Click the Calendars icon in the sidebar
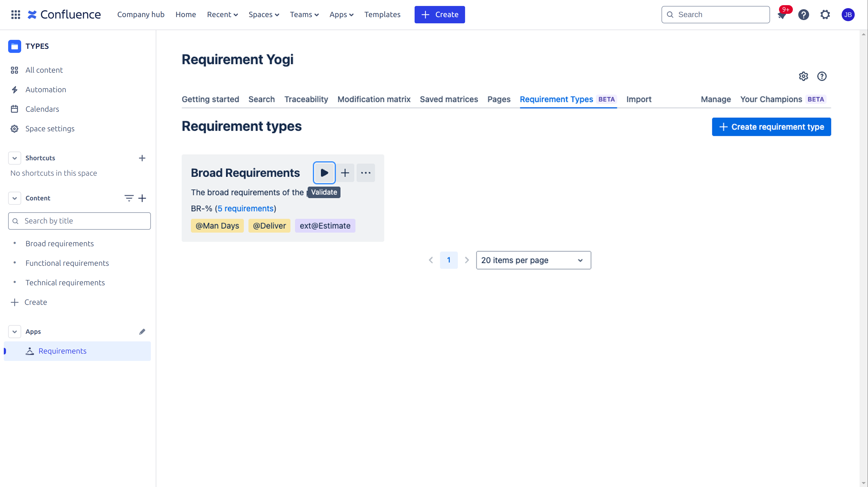868x487 pixels. 14,109
